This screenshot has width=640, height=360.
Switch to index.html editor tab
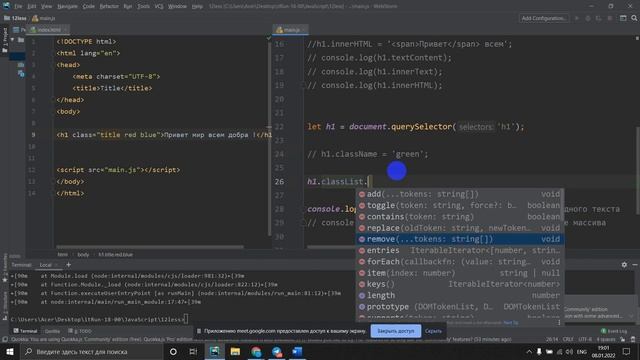[49, 30]
